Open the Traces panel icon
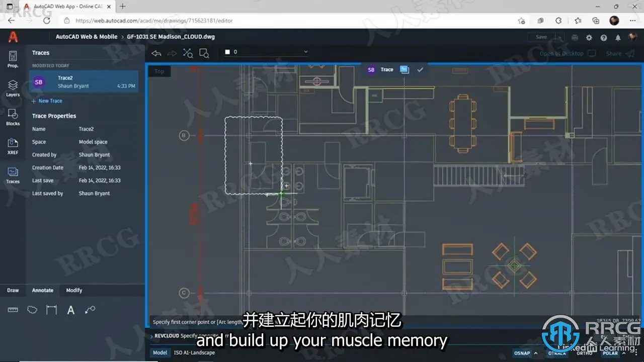The width and height of the screenshot is (644, 362). coord(13,175)
